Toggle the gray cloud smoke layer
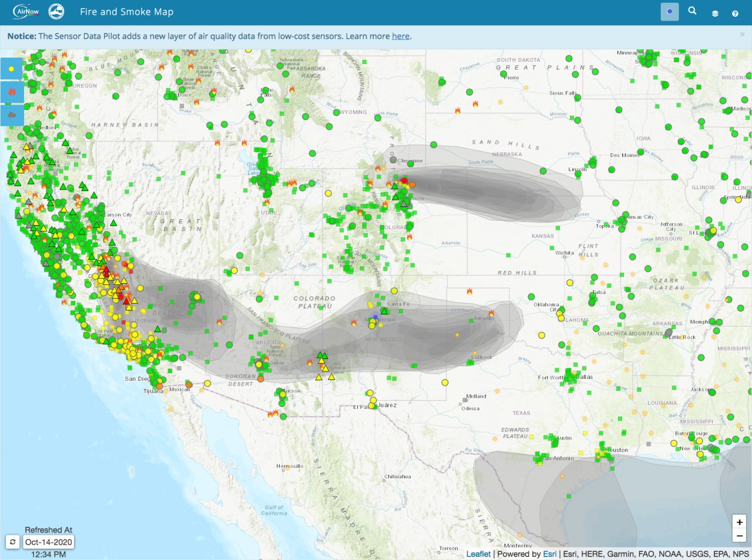Viewport: 752px width, 560px height. point(12,115)
